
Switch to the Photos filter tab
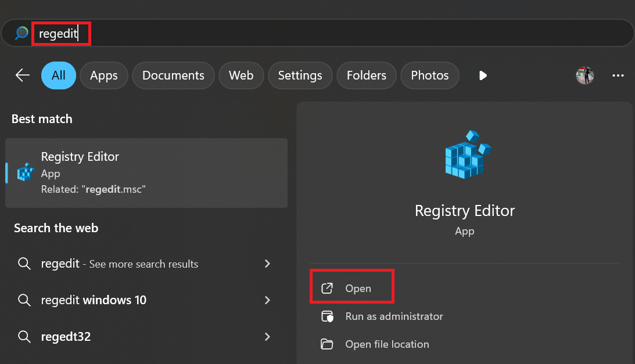(430, 75)
